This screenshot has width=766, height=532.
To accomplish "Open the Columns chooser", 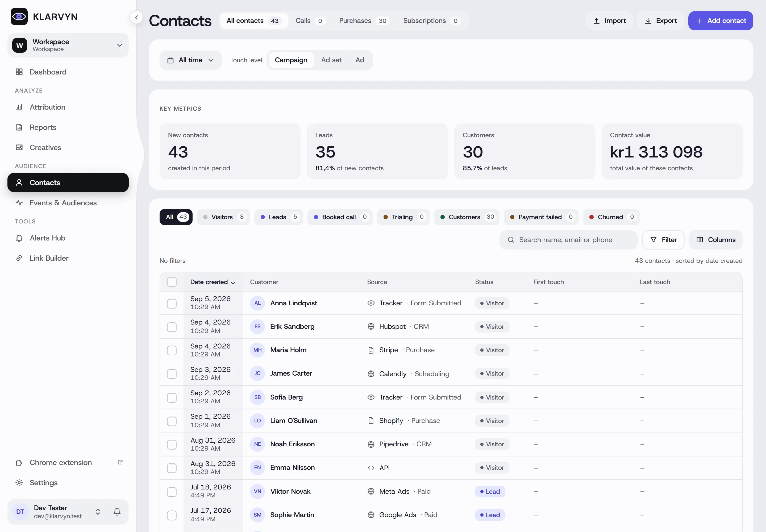I will (x=716, y=240).
